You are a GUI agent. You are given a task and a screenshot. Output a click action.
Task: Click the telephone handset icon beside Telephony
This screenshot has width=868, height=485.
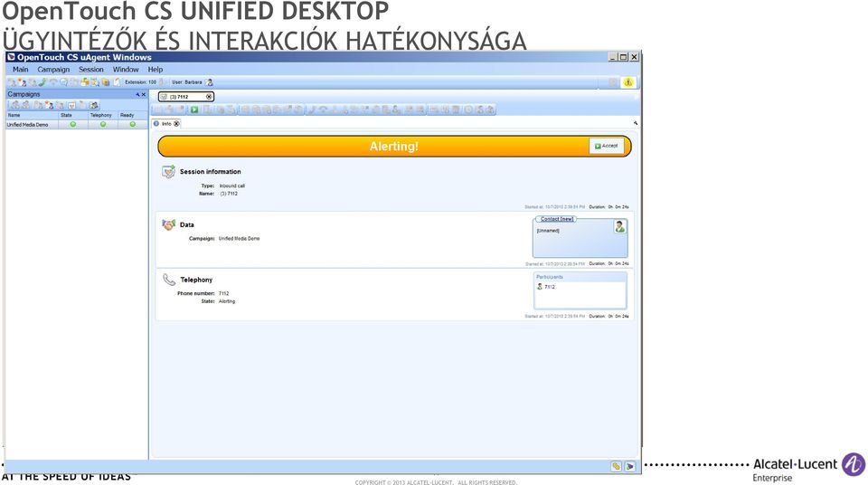point(169,280)
